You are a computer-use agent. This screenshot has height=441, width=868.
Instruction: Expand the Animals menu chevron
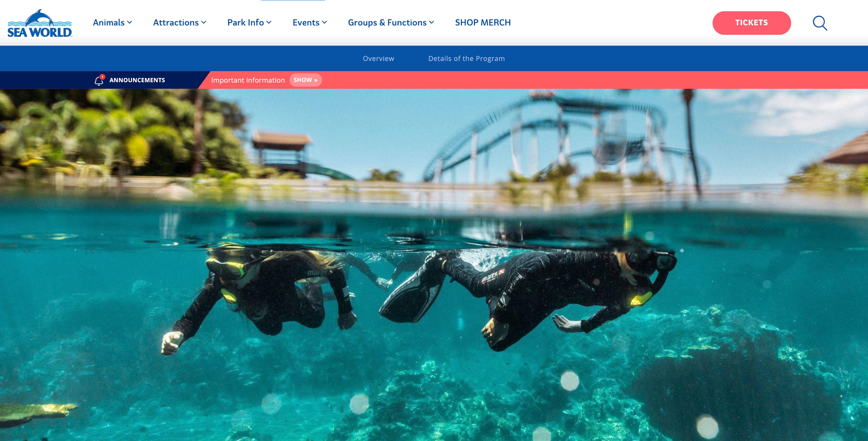coord(129,22)
